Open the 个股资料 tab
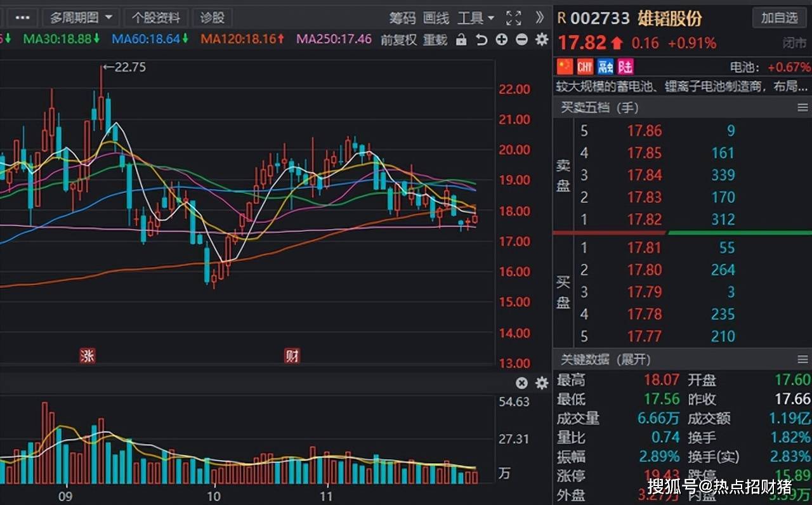Viewport: 812px width, 505px height. pyautogui.click(x=156, y=18)
